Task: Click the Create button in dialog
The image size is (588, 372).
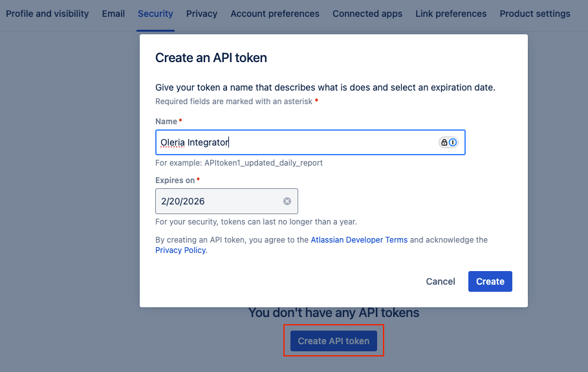Action: pyautogui.click(x=490, y=281)
